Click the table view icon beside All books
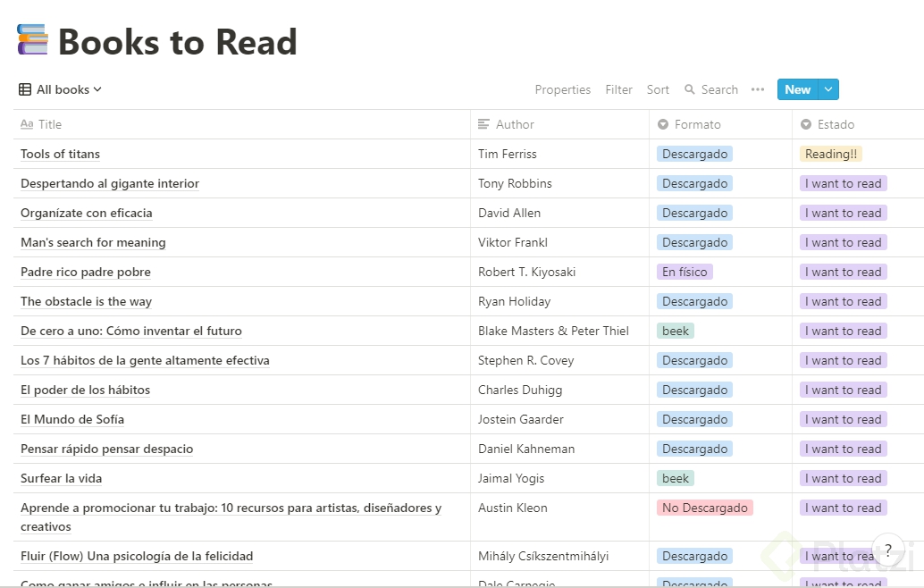 pyautogui.click(x=25, y=89)
